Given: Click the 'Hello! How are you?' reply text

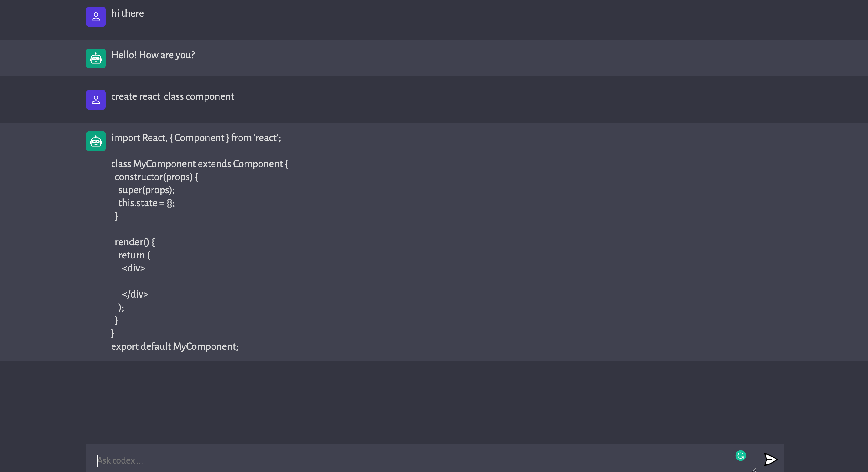Looking at the screenshot, I should (x=153, y=55).
